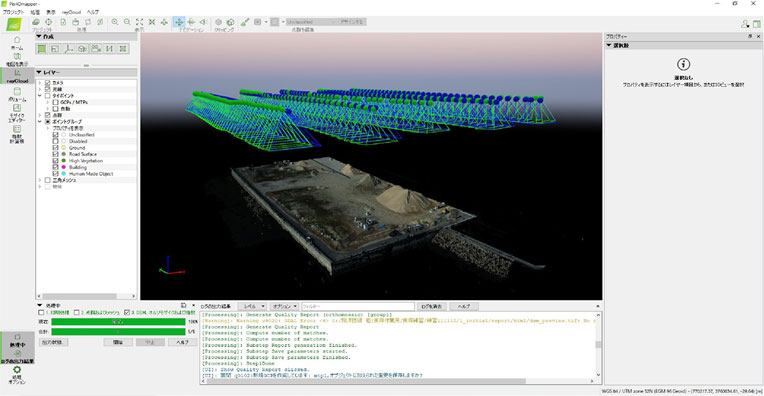Toggle the Building point group checkbox
Viewport: 764px width, 396px height.
pos(56,167)
